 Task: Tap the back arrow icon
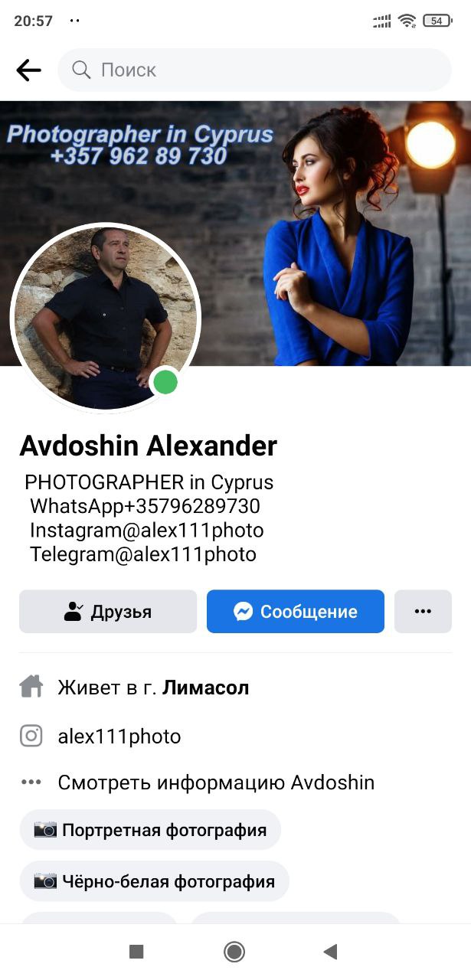point(28,70)
